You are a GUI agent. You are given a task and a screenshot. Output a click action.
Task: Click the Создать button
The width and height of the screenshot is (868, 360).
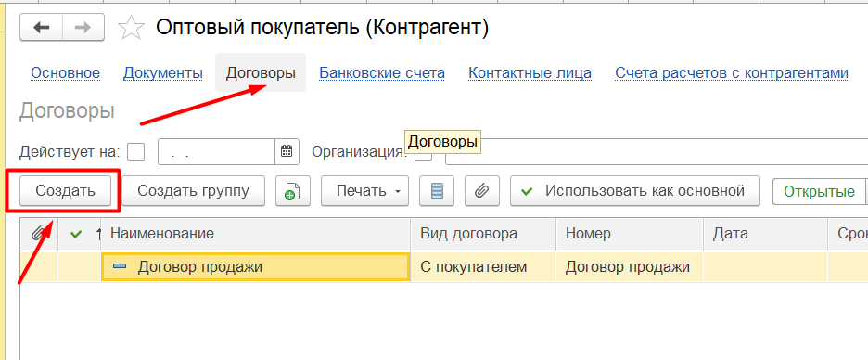pyautogui.click(x=65, y=191)
